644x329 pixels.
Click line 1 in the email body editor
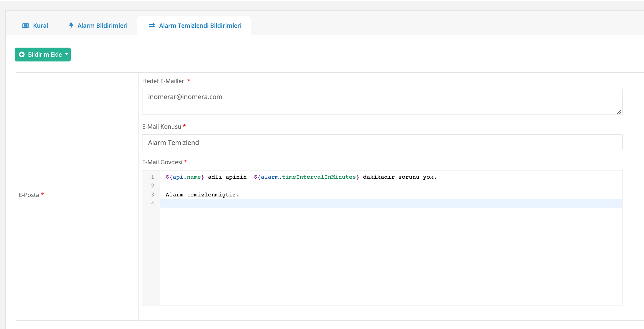tap(391, 177)
